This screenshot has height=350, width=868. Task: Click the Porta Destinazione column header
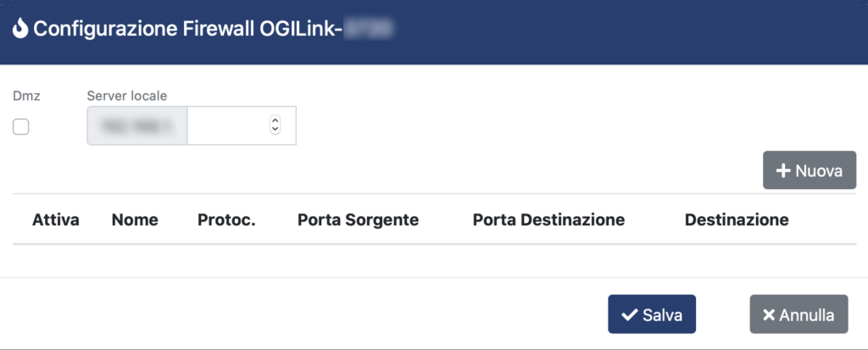click(548, 219)
